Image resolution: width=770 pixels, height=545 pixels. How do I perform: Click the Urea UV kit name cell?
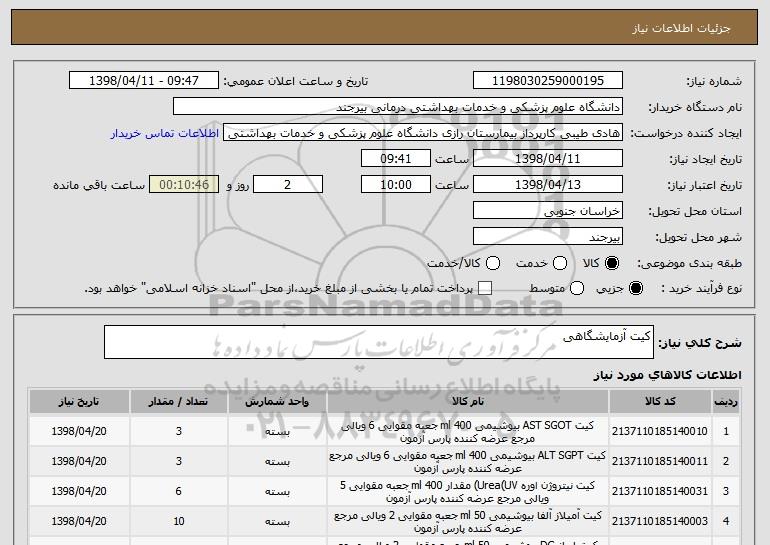(x=468, y=491)
